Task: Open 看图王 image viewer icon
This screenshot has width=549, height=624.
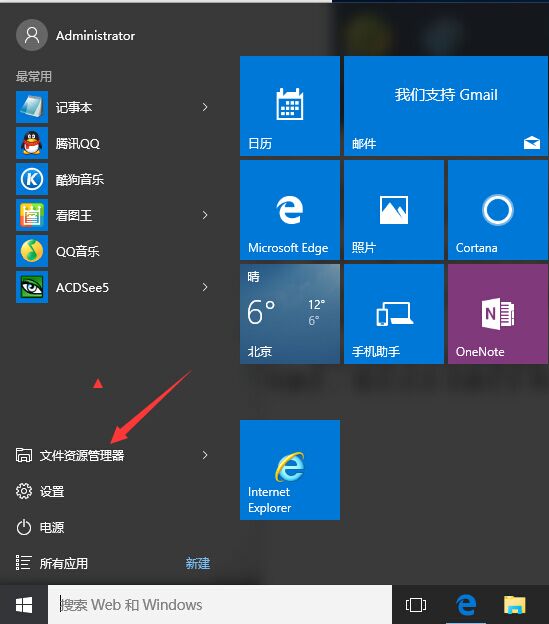Action: (x=32, y=215)
